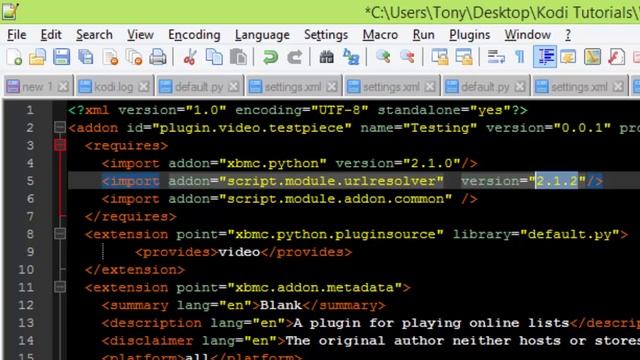This screenshot has width=640, height=360.
Task: Collapse the requires block fold on line 3
Action: (60, 145)
